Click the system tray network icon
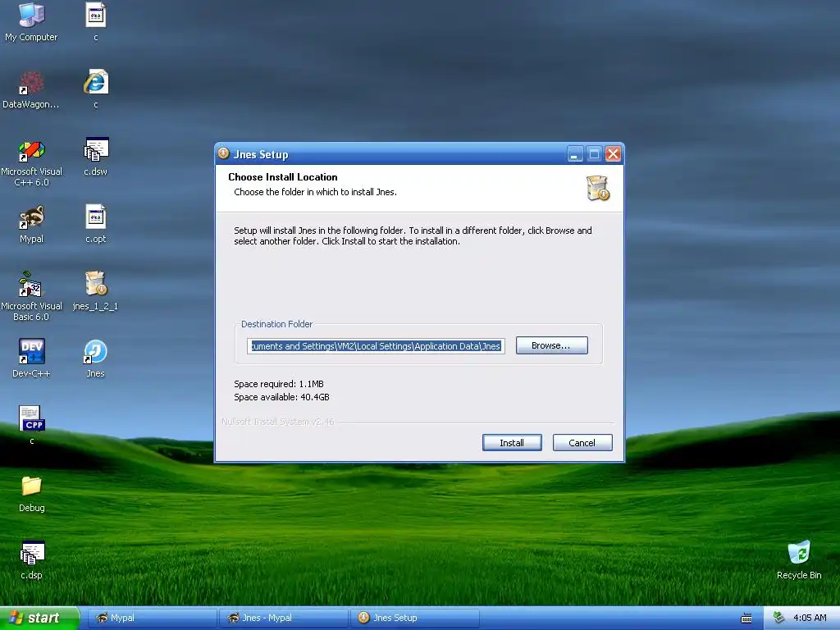This screenshot has width=840, height=630. pyautogui.click(x=778, y=618)
